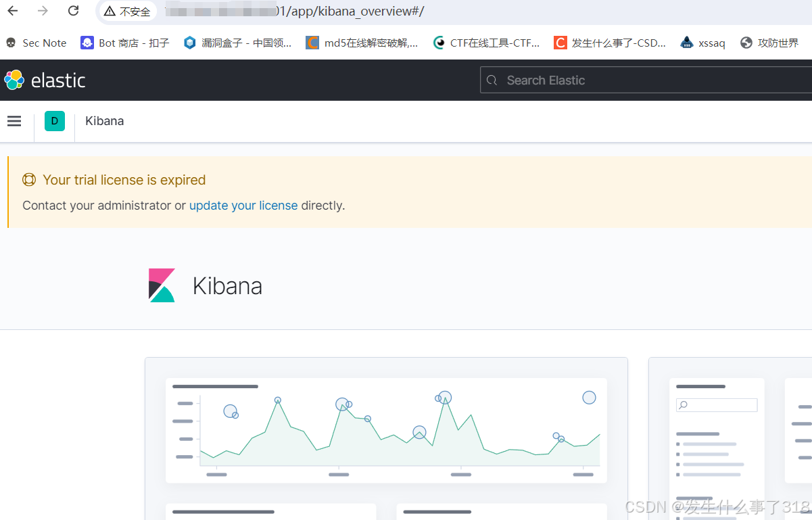
Task: Open the Sec Note bookmark
Action: click(37, 43)
